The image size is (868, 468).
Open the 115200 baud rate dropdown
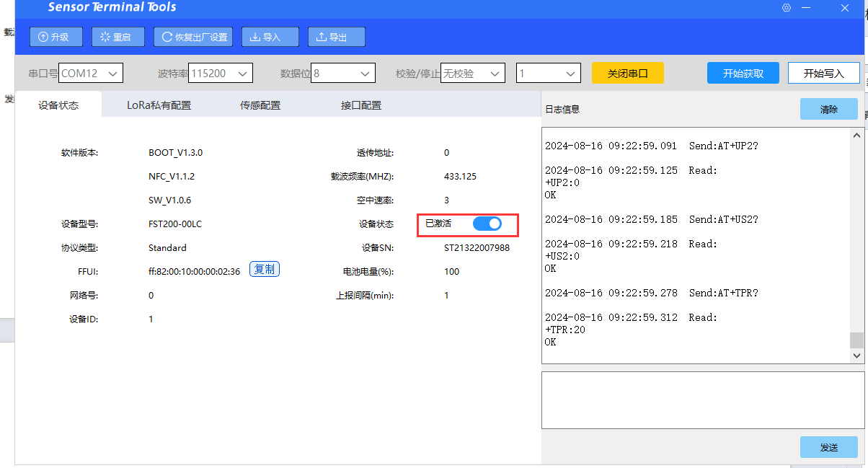(x=221, y=73)
